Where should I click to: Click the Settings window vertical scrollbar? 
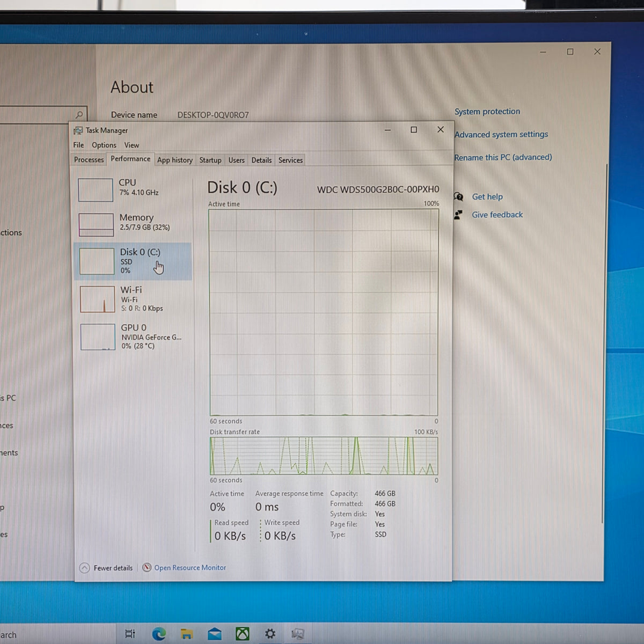[x=605, y=343]
